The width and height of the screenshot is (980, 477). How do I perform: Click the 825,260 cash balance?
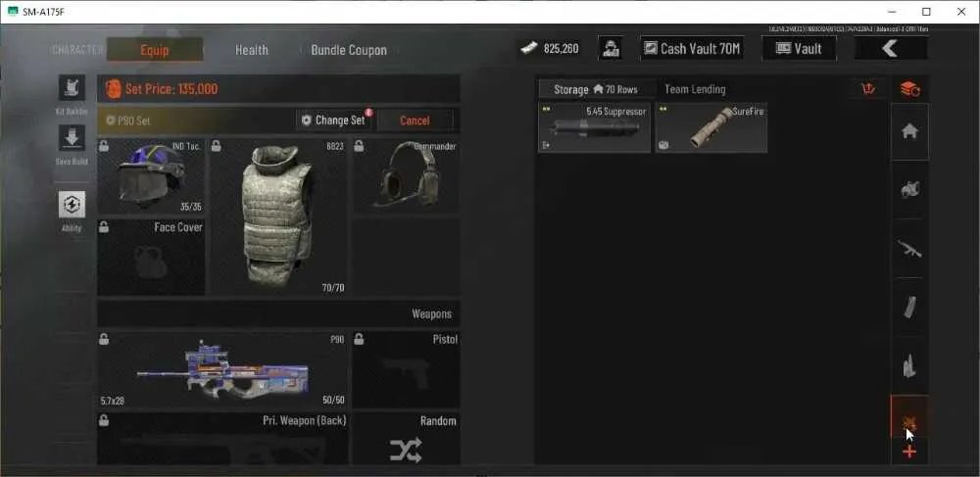tap(561, 48)
